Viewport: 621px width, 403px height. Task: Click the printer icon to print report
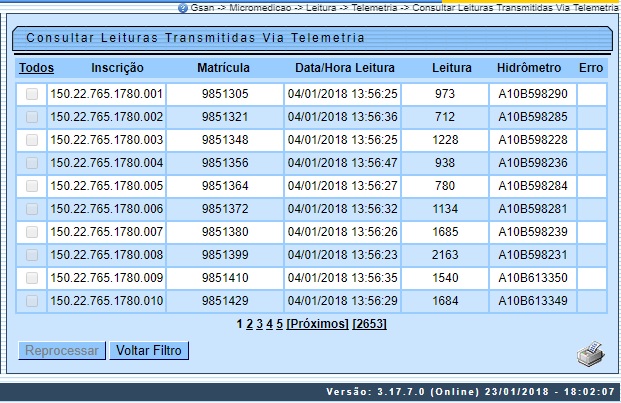(x=591, y=354)
